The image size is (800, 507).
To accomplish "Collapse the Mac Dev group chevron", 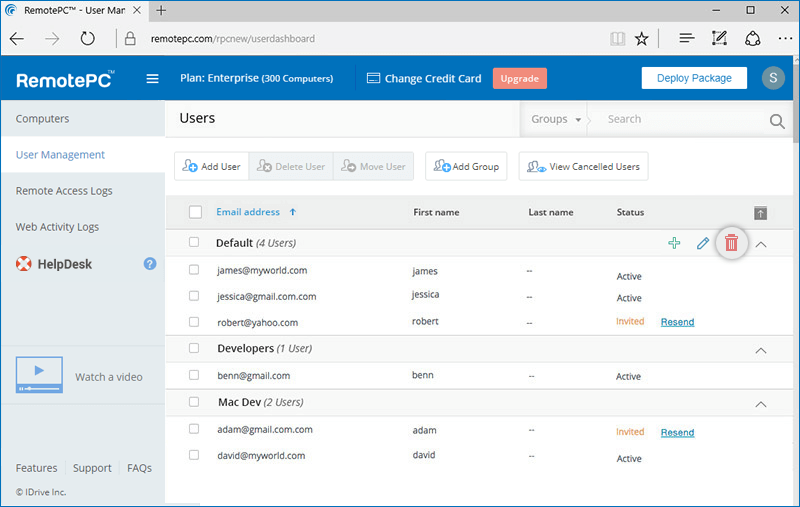I will click(x=760, y=404).
